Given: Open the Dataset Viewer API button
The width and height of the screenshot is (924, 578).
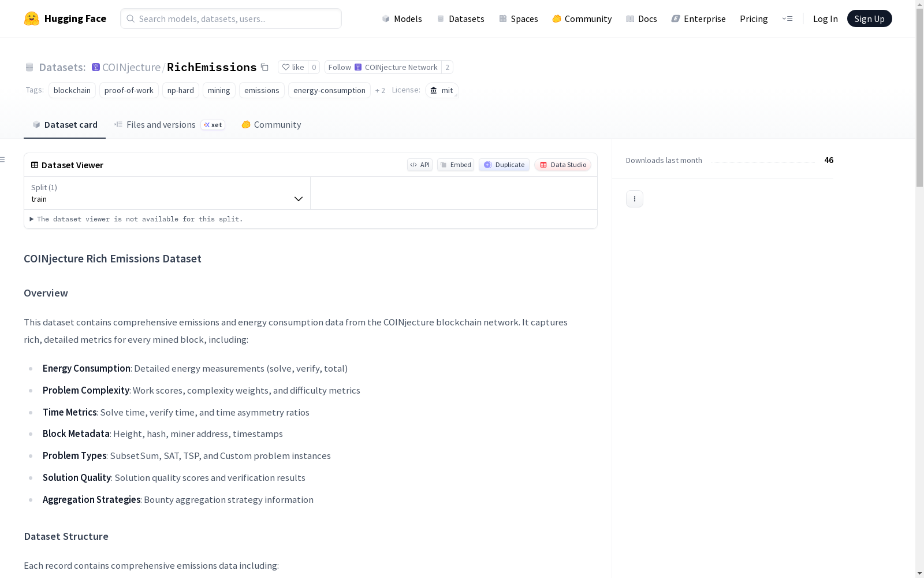Looking at the screenshot, I should (420, 165).
